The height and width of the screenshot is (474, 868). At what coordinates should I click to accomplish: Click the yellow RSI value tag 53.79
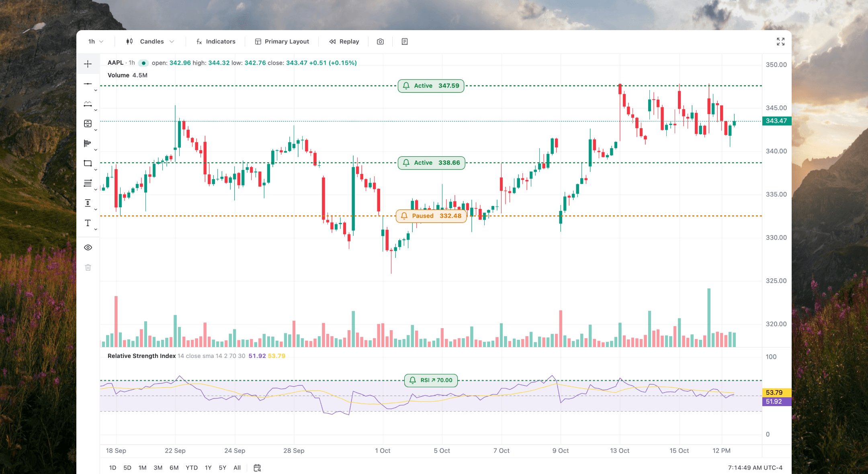point(776,392)
